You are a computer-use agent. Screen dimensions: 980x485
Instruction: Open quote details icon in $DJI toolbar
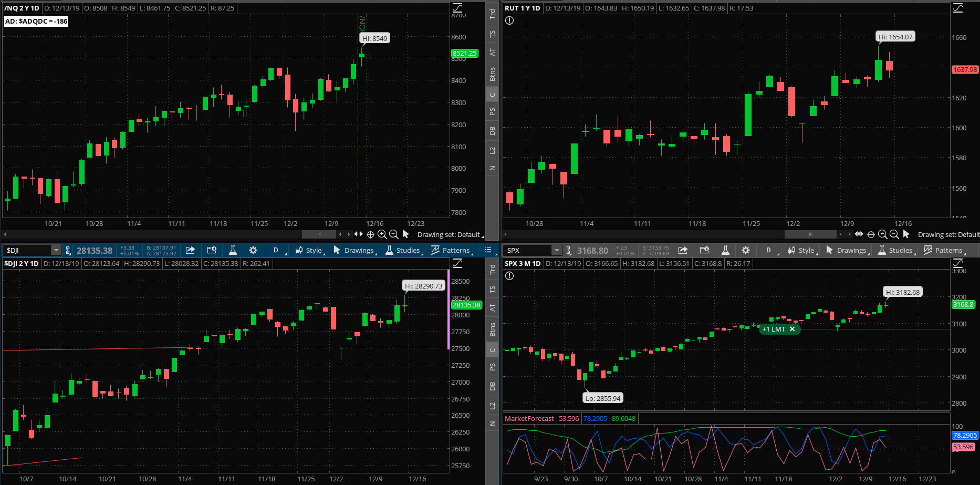pyautogui.click(x=212, y=250)
